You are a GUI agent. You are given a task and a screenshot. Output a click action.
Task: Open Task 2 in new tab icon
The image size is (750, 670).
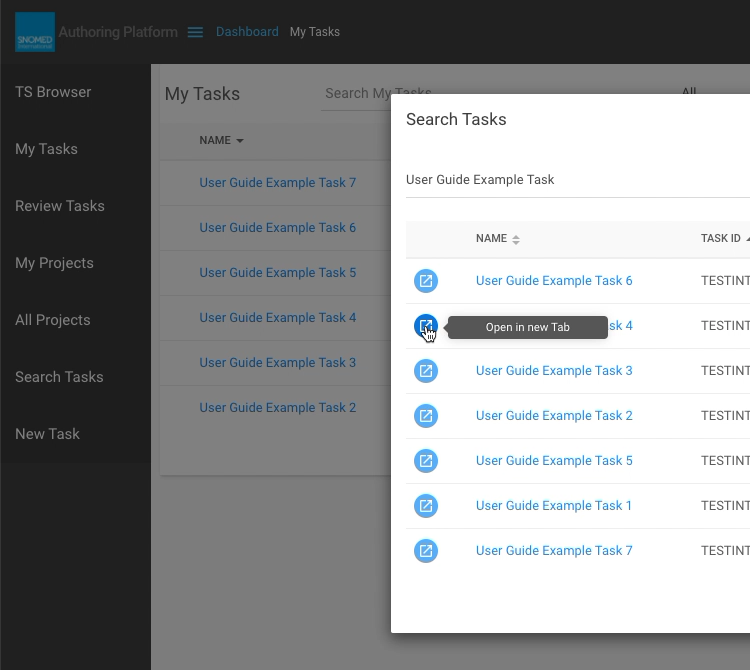426,416
